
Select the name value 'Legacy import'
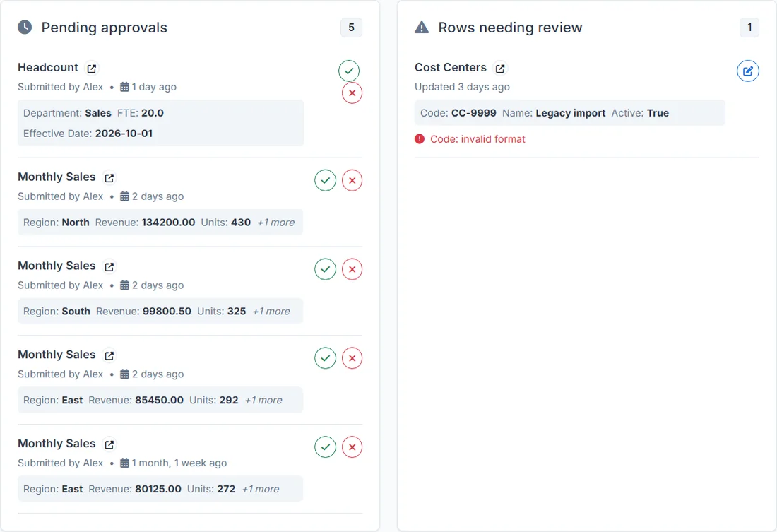570,113
